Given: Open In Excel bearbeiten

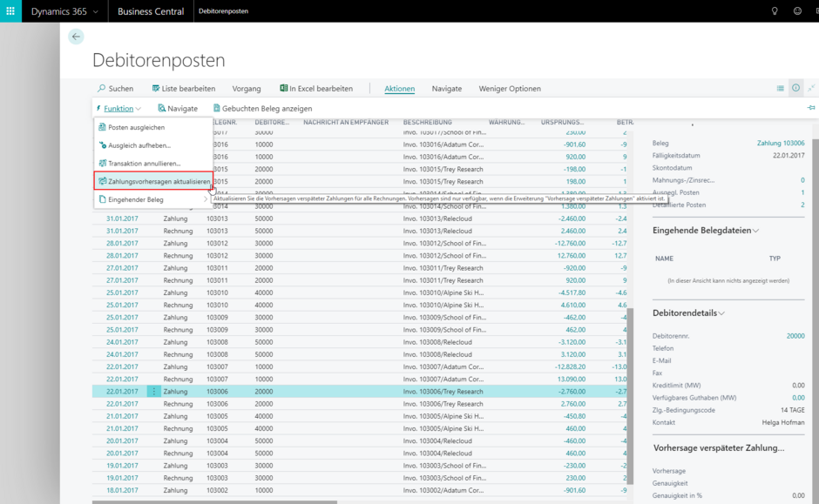Looking at the screenshot, I should click(316, 89).
